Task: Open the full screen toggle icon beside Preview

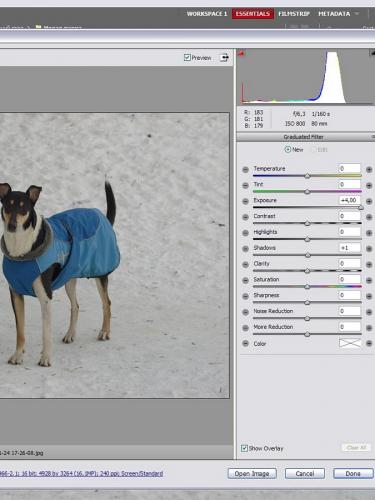Action: click(224, 58)
